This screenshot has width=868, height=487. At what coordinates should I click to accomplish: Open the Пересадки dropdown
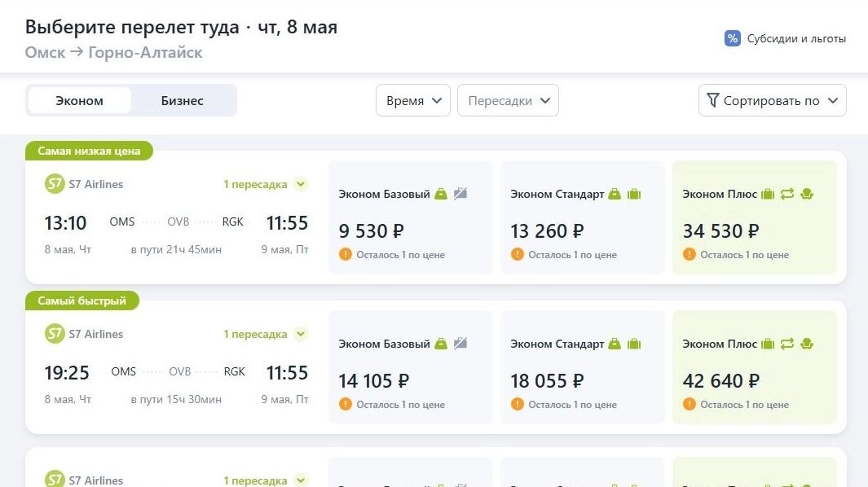click(x=508, y=100)
